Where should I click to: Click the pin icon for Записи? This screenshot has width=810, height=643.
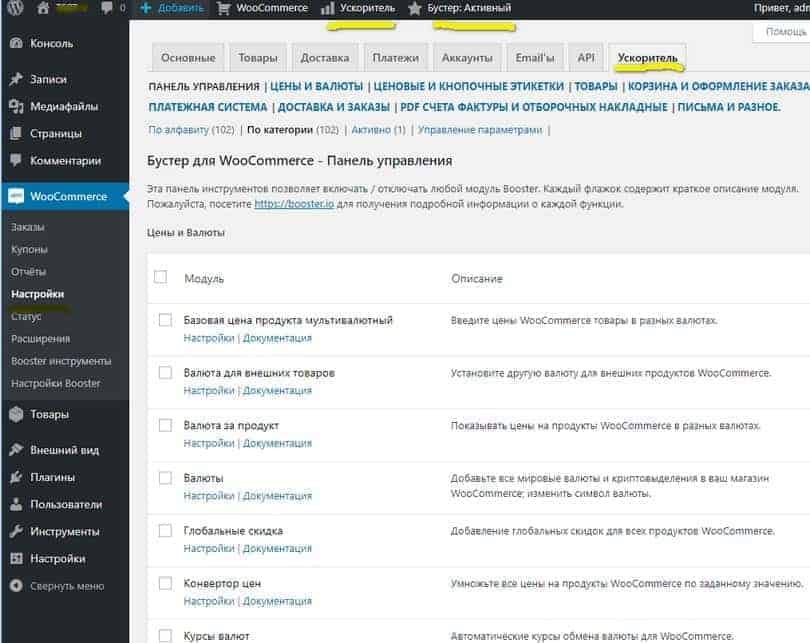tap(17, 79)
